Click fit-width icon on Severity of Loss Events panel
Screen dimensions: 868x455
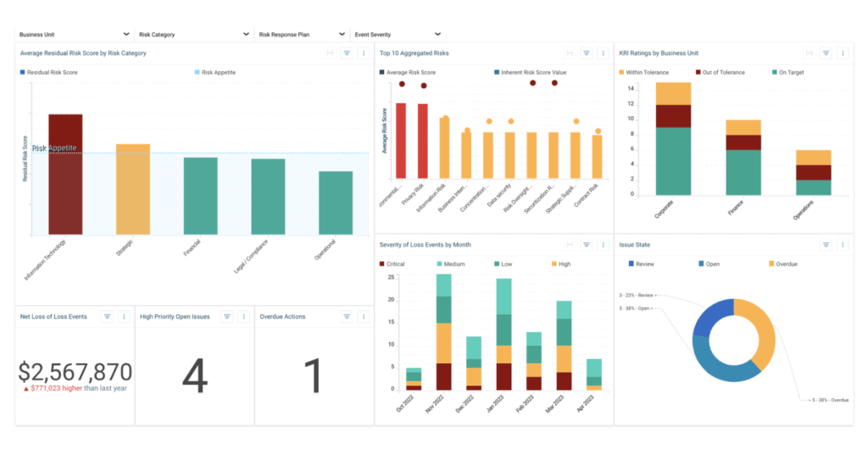(x=569, y=245)
